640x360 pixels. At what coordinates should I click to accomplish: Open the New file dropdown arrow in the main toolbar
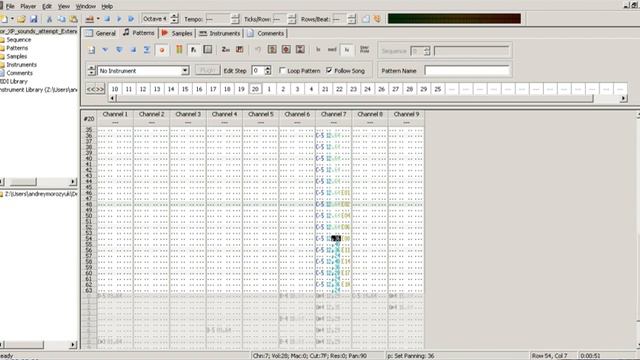pyautogui.click(x=12, y=19)
